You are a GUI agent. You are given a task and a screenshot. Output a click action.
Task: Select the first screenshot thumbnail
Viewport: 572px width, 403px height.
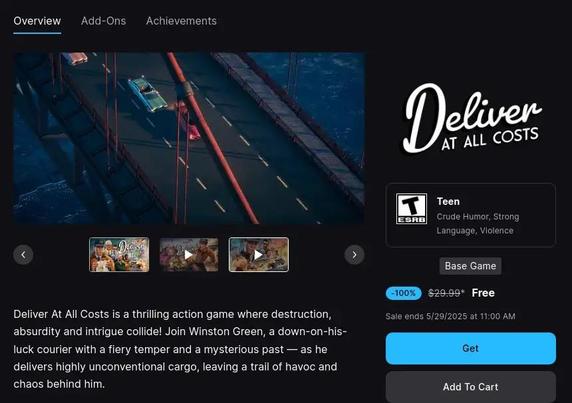pos(119,255)
